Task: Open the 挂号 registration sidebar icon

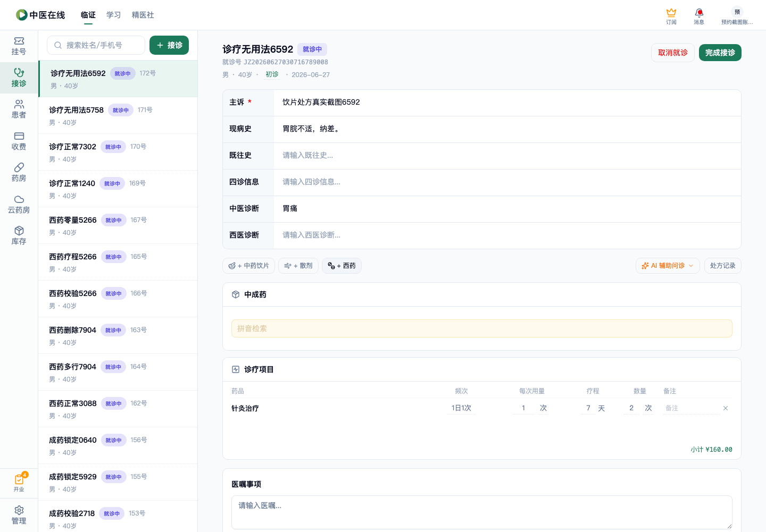Action: pos(19,46)
